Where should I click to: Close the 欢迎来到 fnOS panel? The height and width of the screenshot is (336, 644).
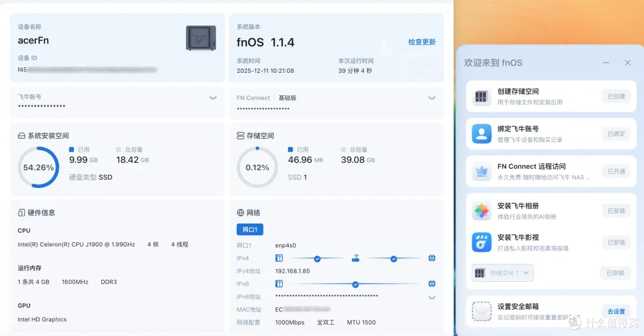[627, 63]
